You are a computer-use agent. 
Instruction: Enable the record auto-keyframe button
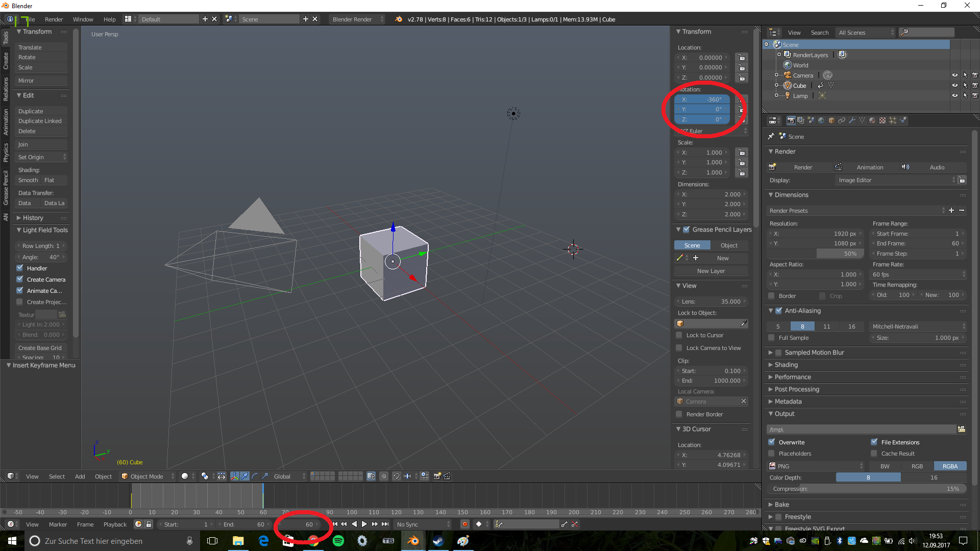pyautogui.click(x=464, y=524)
